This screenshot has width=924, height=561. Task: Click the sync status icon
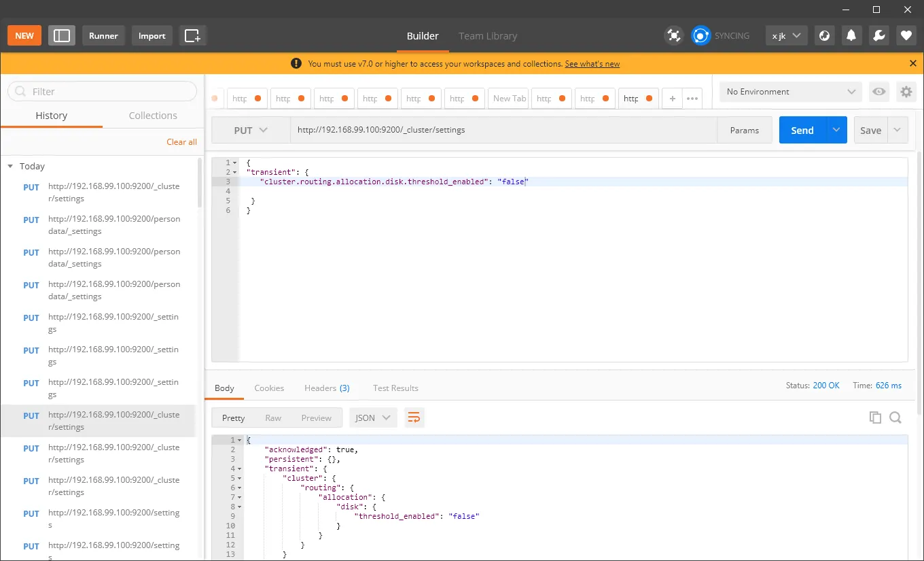coord(700,35)
